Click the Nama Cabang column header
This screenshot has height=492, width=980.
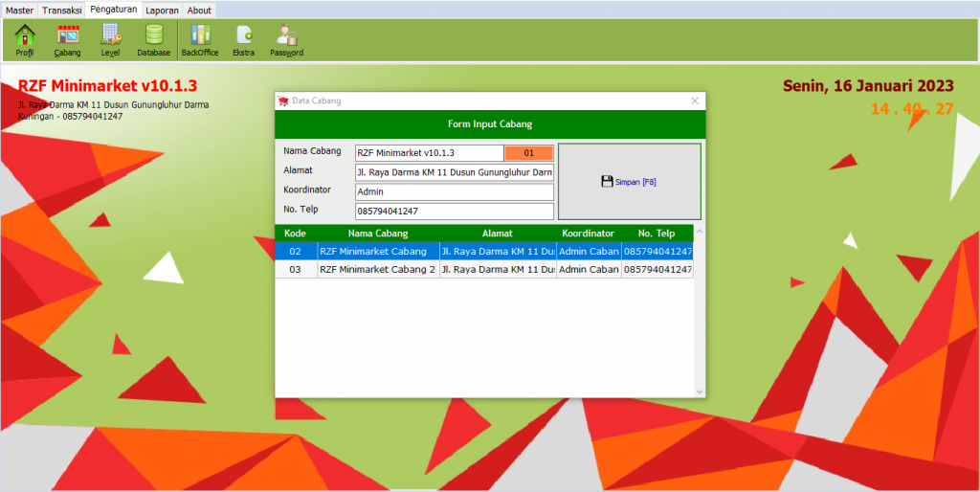pos(378,234)
